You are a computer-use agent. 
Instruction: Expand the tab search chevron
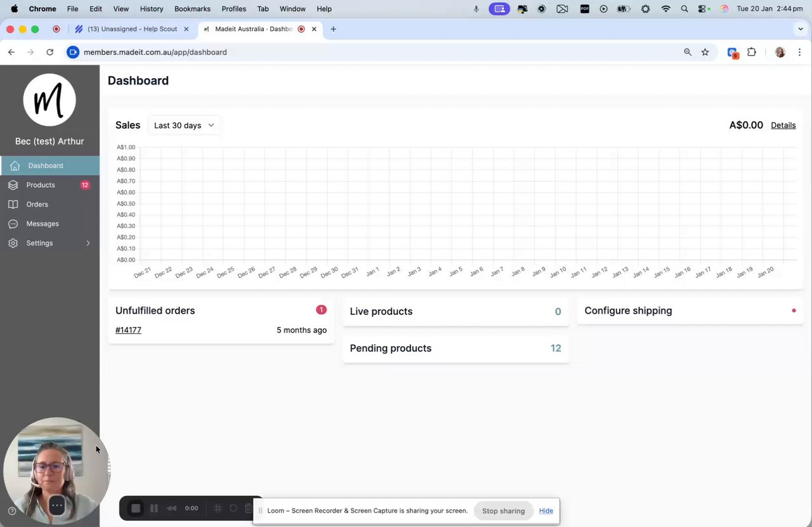801,29
